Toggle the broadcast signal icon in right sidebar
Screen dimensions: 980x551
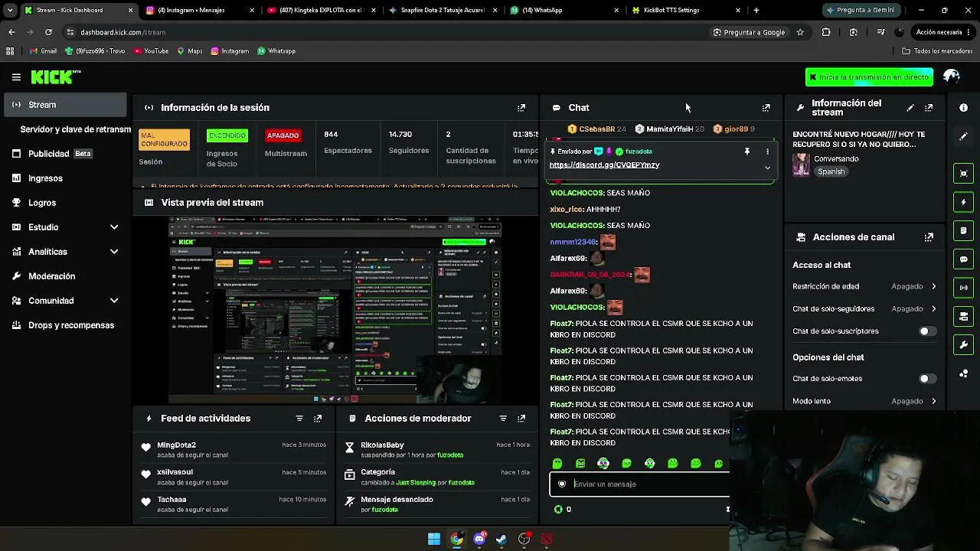[x=964, y=288]
